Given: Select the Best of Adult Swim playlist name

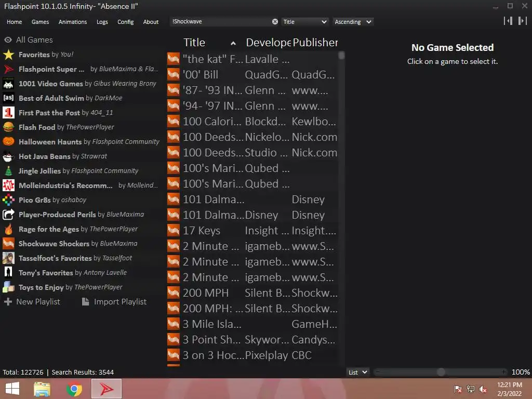Looking at the screenshot, I should [51, 98].
